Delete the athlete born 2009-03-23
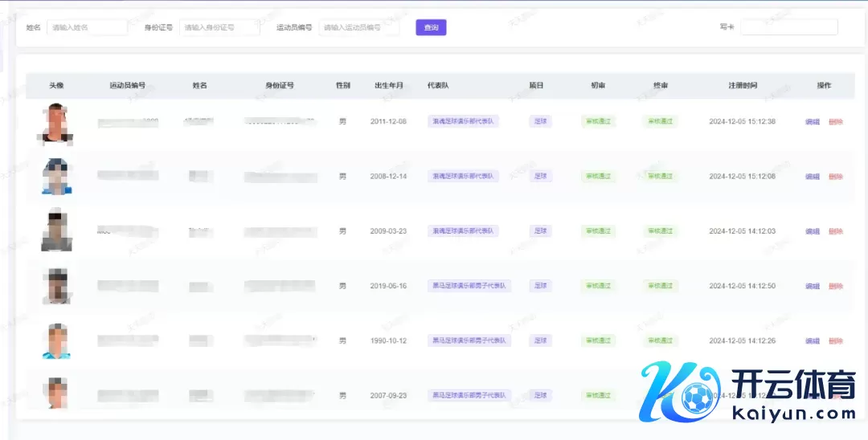 (x=836, y=231)
